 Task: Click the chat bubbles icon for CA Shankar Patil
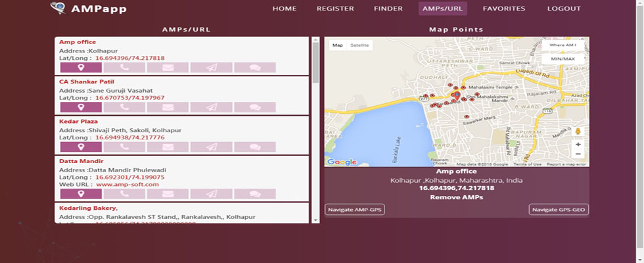pos(255,107)
